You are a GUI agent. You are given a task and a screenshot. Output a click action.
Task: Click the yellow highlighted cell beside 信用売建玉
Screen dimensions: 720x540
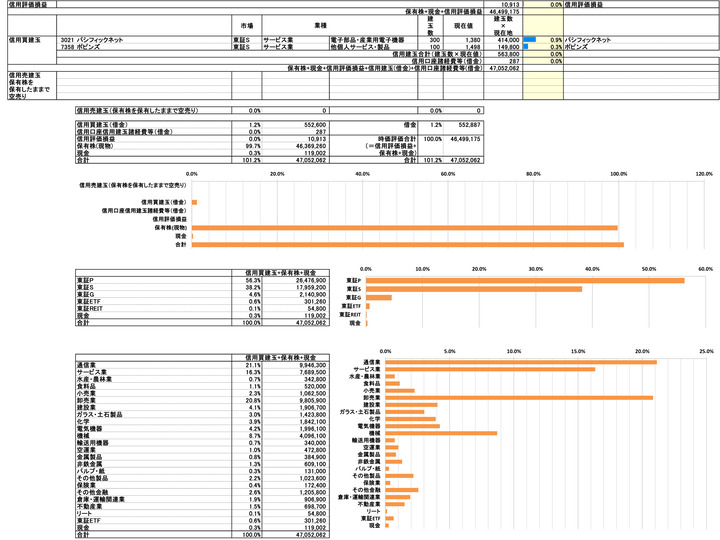point(543,85)
